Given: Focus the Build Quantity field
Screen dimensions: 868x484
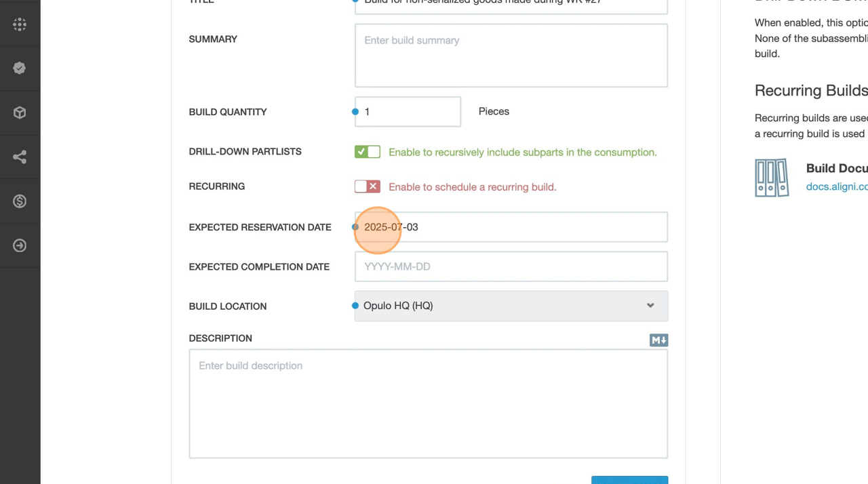Looking at the screenshot, I should (408, 112).
